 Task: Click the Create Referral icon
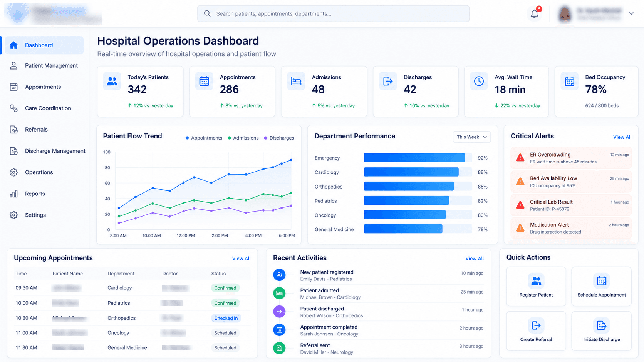tap(536, 326)
